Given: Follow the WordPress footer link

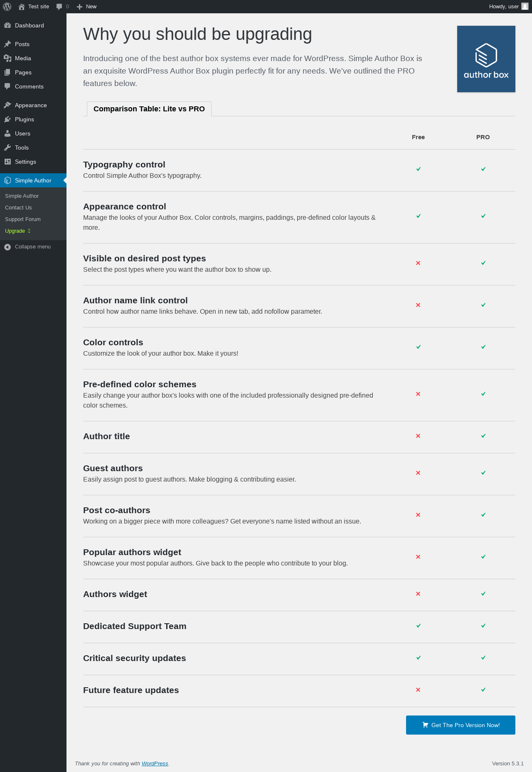Looking at the screenshot, I should click(x=155, y=764).
